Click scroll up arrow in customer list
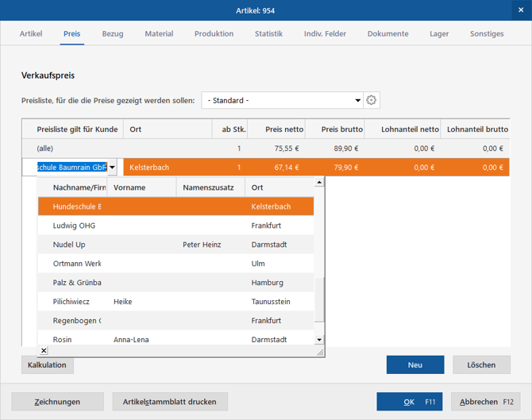 tap(319, 183)
